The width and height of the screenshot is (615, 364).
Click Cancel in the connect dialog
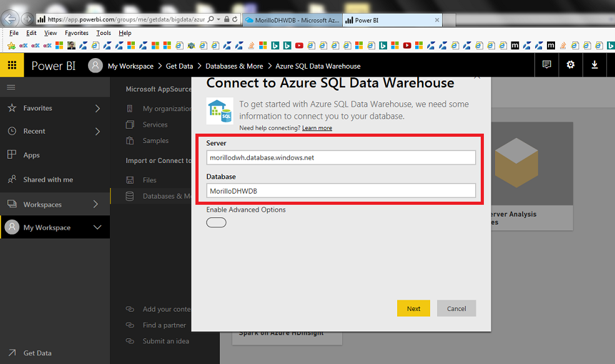click(456, 308)
